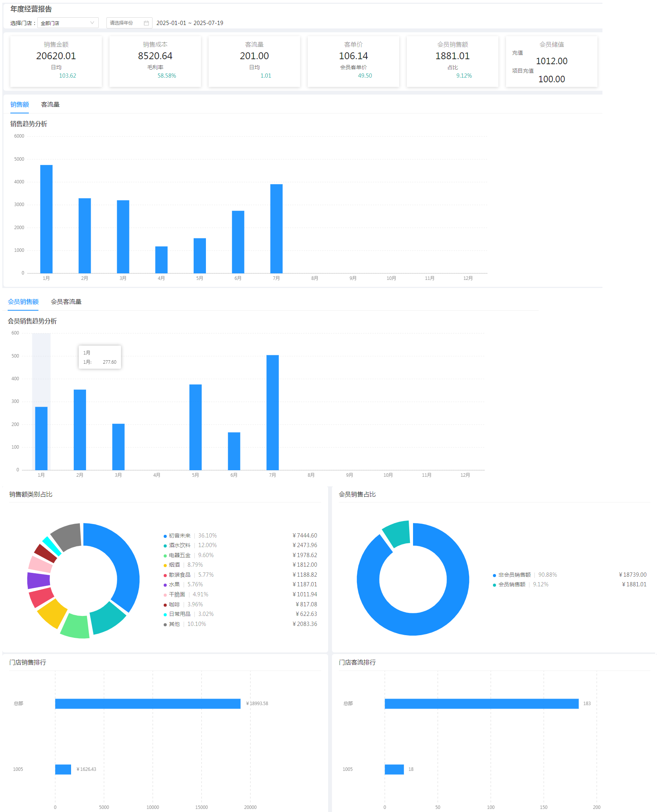Image resolution: width=657 pixels, height=812 pixels.
Task: Click the 7月 bar in member sales chart
Action: (x=272, y=413)
